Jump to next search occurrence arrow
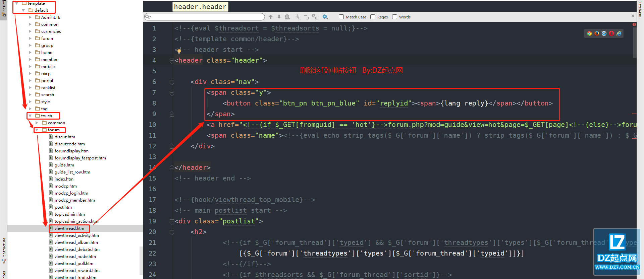The width and height of the screenshot is (644, 279). tap(279, 17)
